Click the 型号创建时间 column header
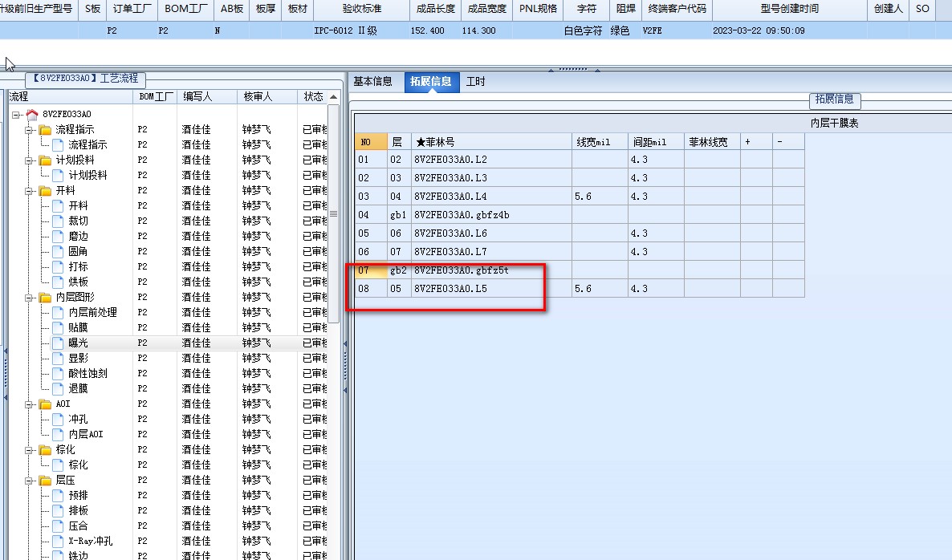Image resolution: width=952 pixels, height=560 pixels. click(x=789, y=9)
